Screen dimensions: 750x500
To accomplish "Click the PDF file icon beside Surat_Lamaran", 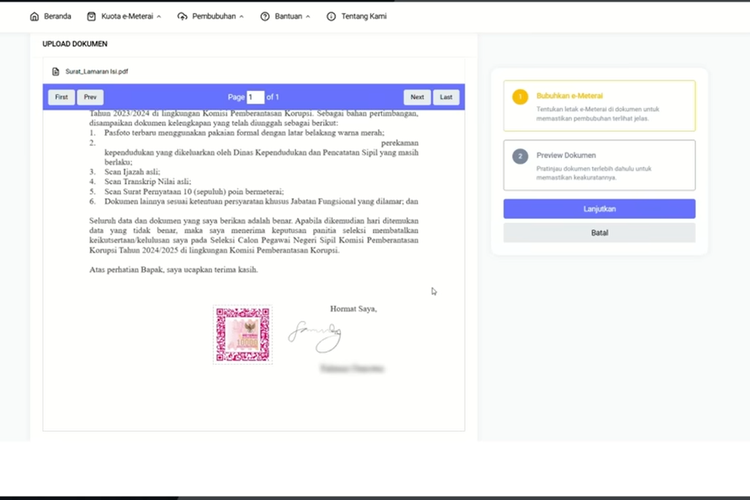I will (56, 71).
